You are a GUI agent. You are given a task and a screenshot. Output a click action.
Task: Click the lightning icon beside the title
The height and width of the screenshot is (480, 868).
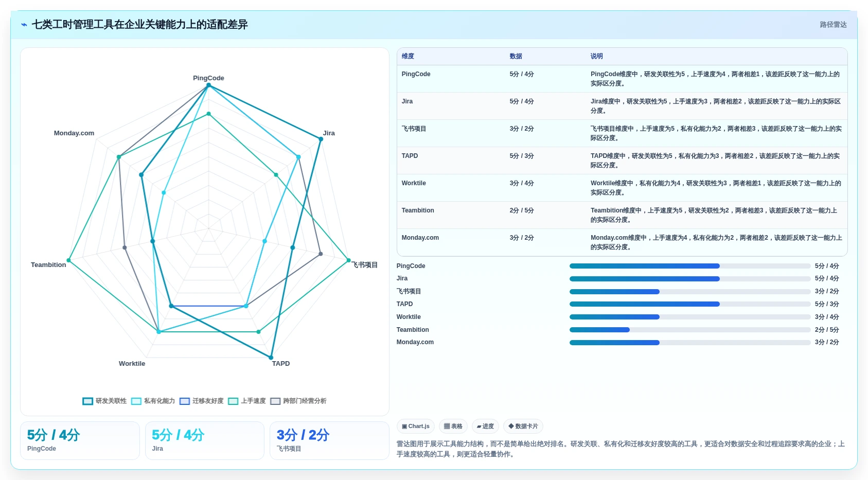24,25
